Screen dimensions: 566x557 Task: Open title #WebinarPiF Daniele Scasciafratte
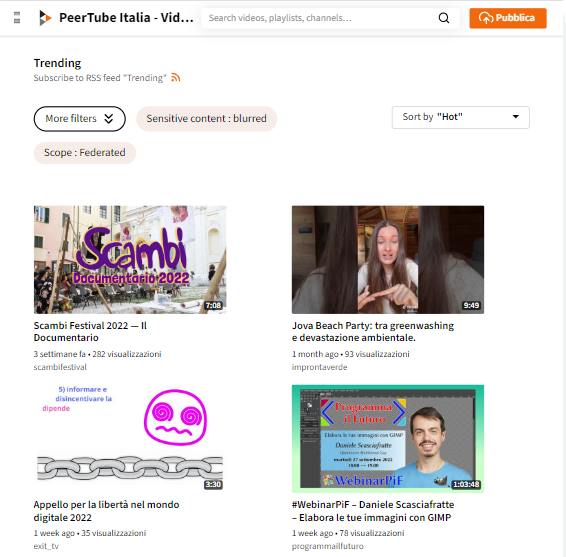tap(373, 511)
